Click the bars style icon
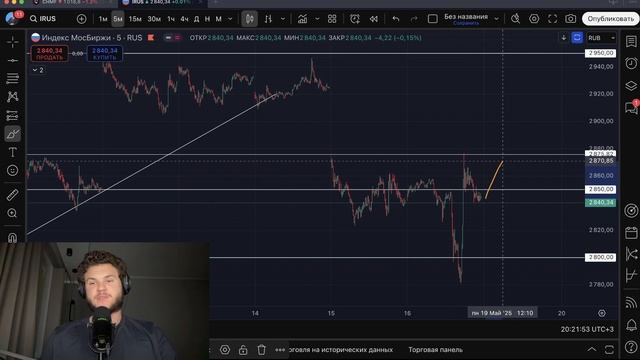640x360 pixels. click(268, 19)
